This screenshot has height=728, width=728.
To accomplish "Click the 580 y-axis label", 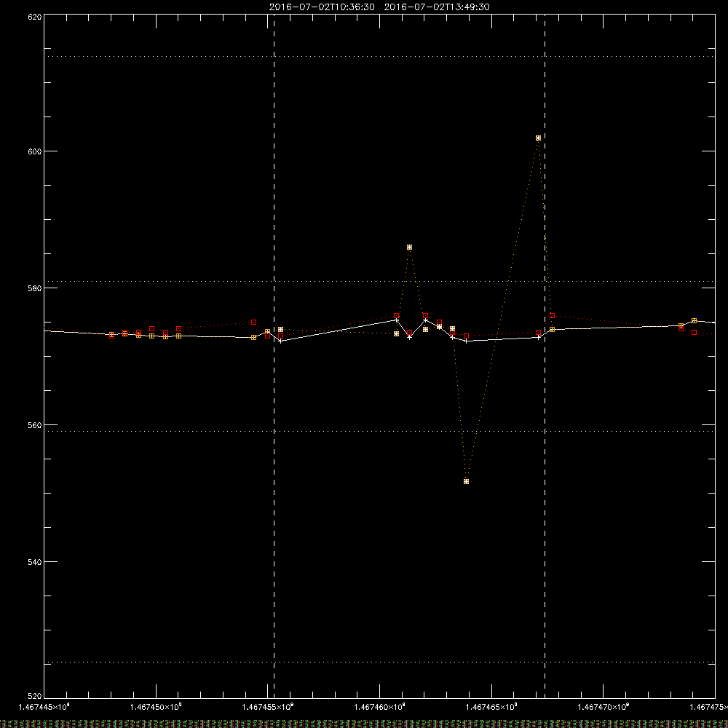I will pyautogui.click(x=35, y=288).
